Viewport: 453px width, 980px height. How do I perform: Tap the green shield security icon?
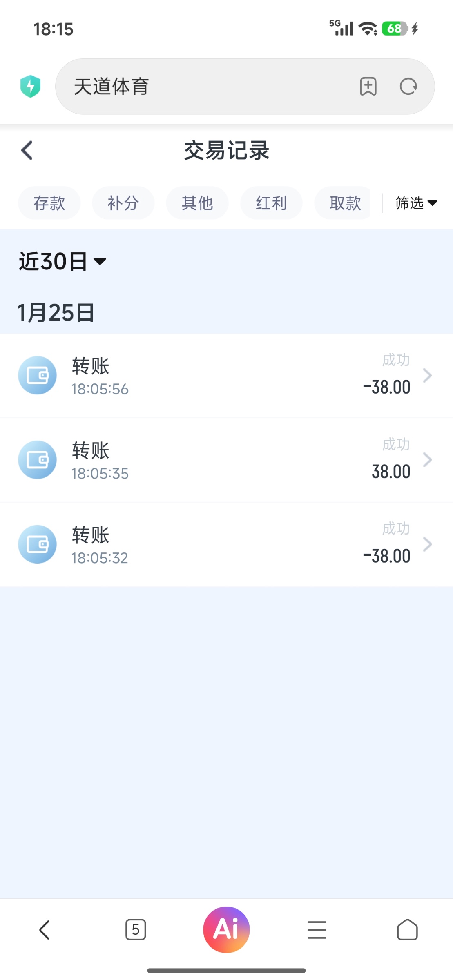(30, 86)
